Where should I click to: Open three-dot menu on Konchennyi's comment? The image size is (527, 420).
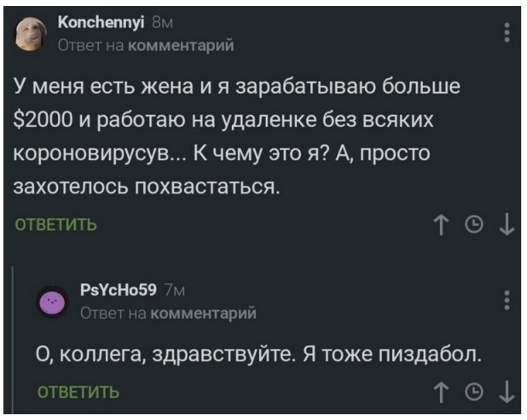pyautogui.click(x=508, y=33)
